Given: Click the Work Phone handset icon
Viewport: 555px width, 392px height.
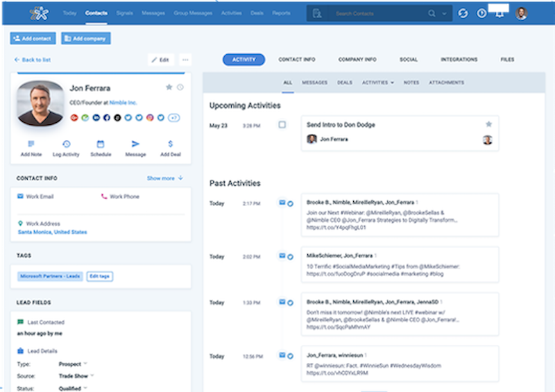Looking at the screenshot, I should 104,196.
